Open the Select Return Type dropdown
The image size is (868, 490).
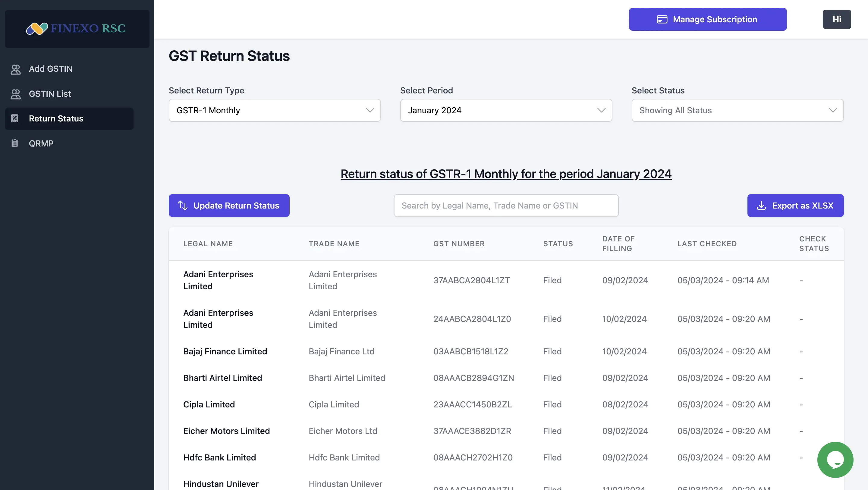[x=275, y=110]
